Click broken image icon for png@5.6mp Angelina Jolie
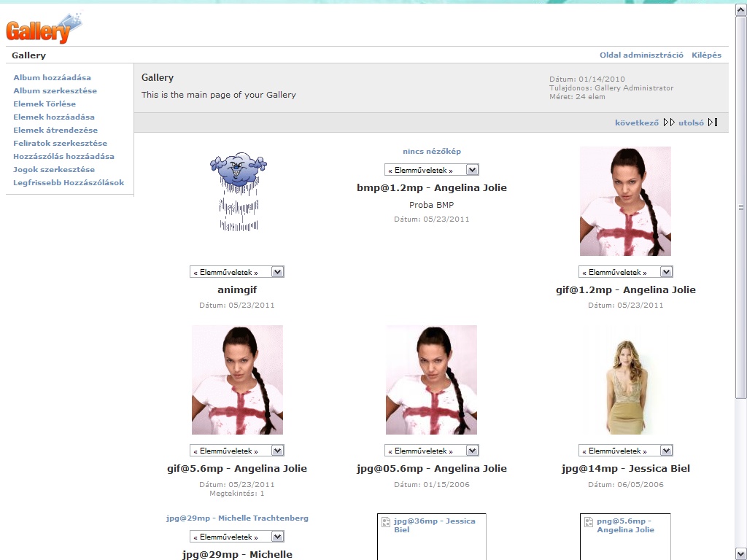This screenshot has height=560, width=747. [x=589, y=522]
